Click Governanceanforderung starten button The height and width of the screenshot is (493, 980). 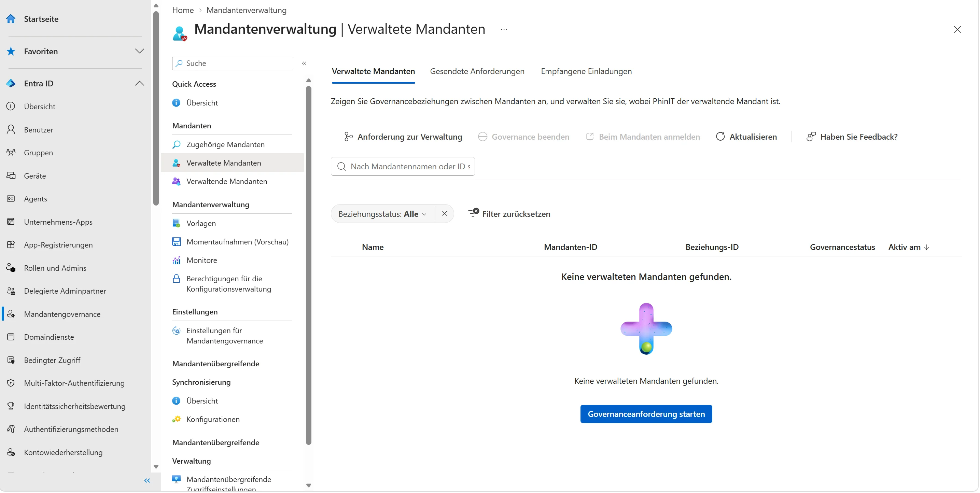pyautogui.click(x=646, y=414)
